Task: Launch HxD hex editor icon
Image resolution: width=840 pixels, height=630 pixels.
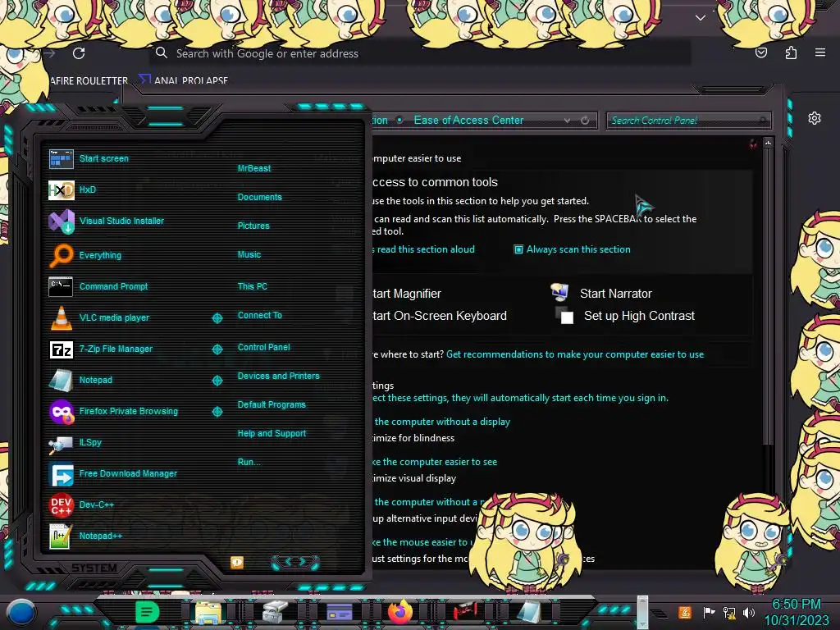Action: click(61, 190)
